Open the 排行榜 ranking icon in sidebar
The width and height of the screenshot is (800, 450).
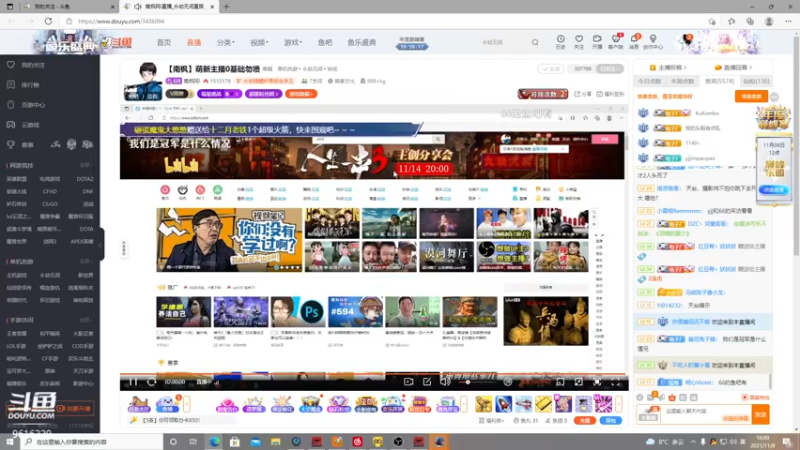coord(11,85)
